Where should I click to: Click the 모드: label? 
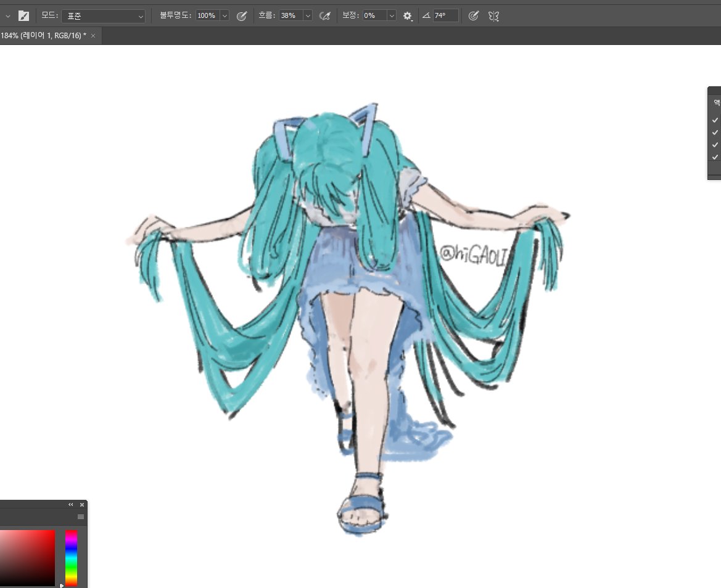click(x=50, y=15)
